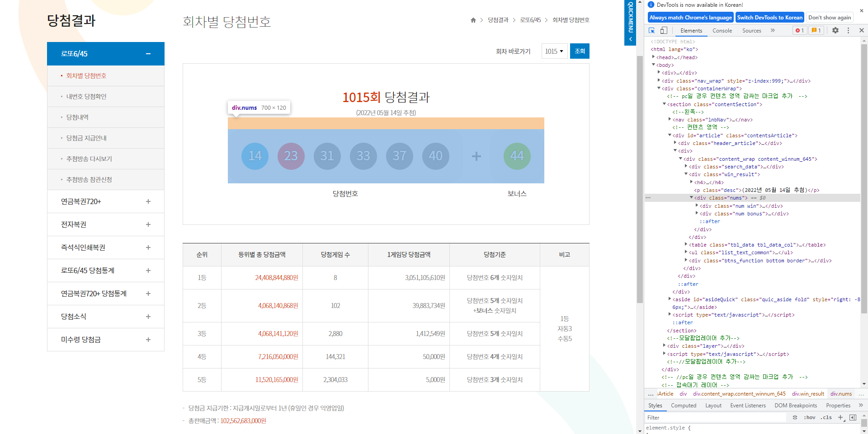Show more style pane tabs chevron

coord(861,405)
